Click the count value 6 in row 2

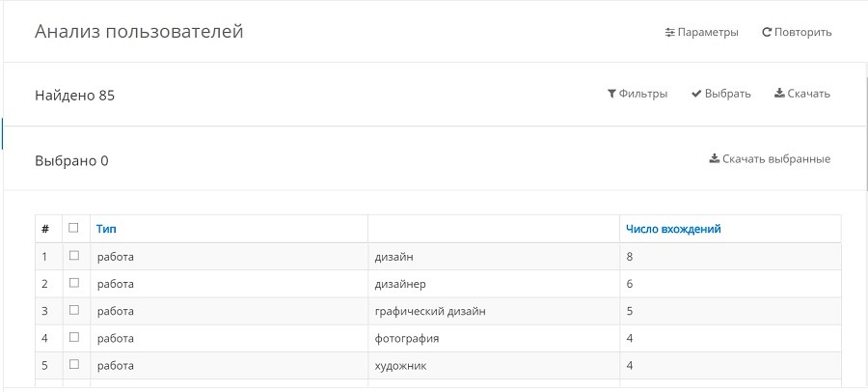pos(630,284)
